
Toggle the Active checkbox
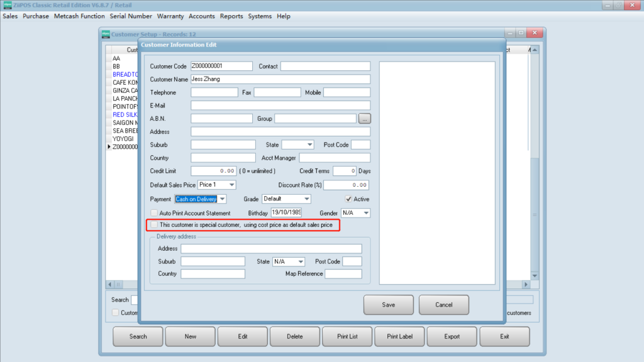[x=348, y=199]
